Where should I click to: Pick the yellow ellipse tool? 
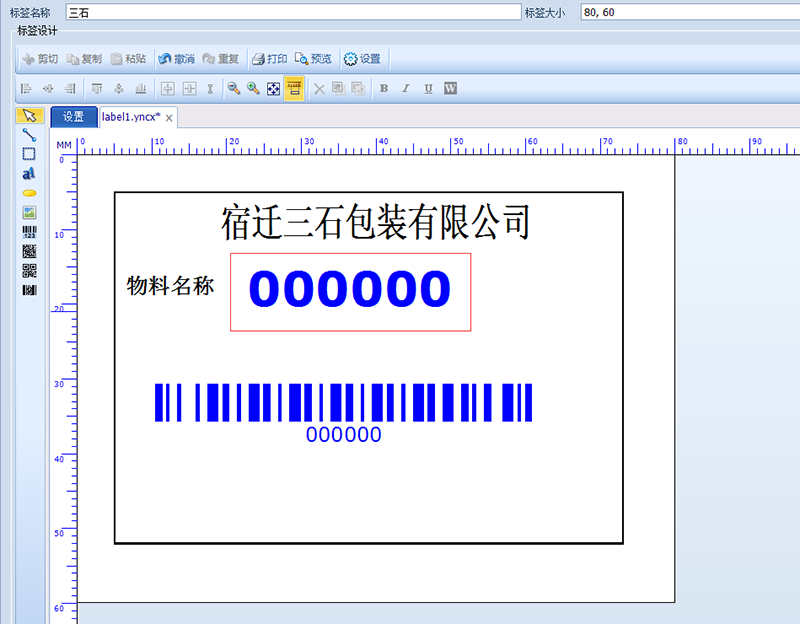click(x=30, y=193)
